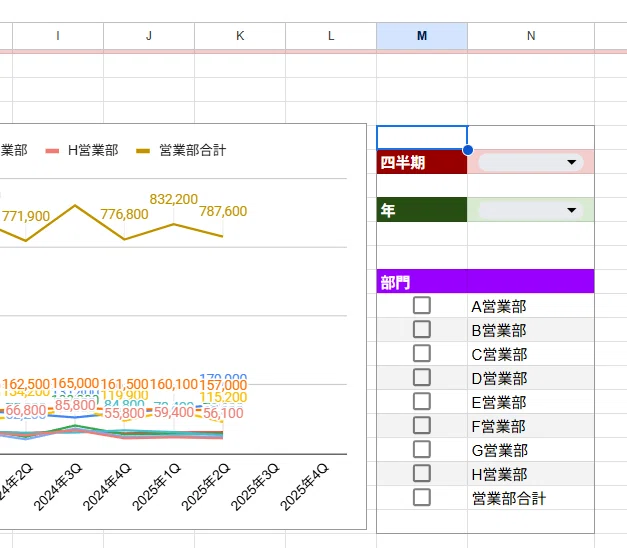Click the 771,900 data label
Viewport: 627px width, 548px height.
pyautogui.click(x=26, y=216)
